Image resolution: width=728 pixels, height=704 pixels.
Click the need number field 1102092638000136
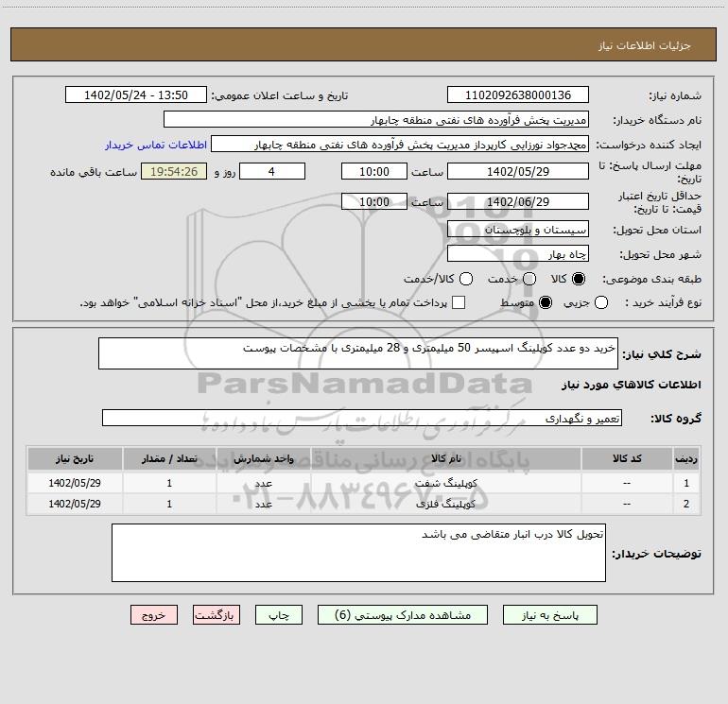(x=517, y=95)
